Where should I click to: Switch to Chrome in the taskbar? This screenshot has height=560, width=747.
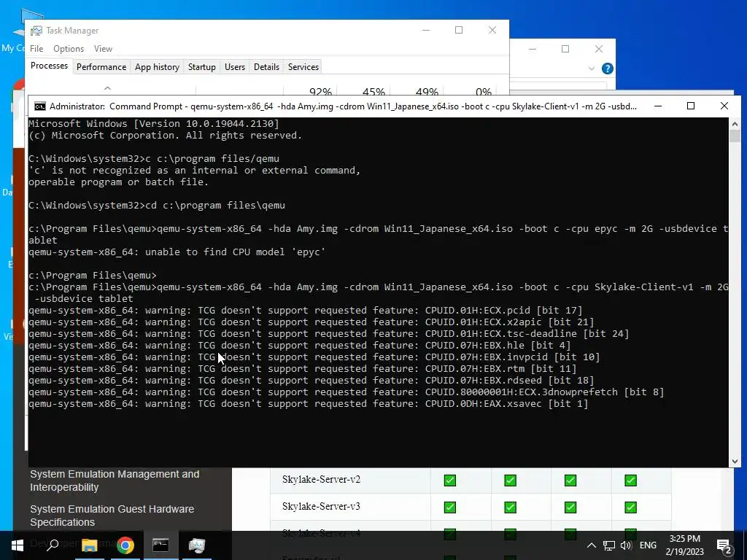click(125, 545)
